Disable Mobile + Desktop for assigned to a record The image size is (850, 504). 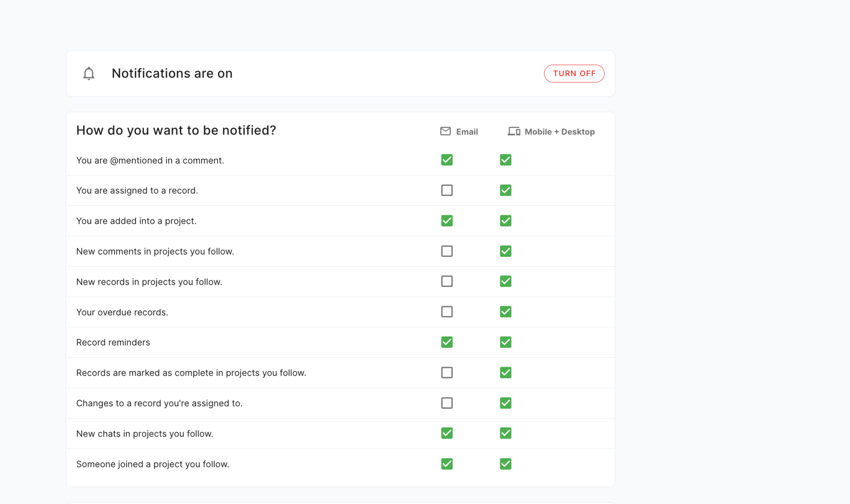pos(505,190)
